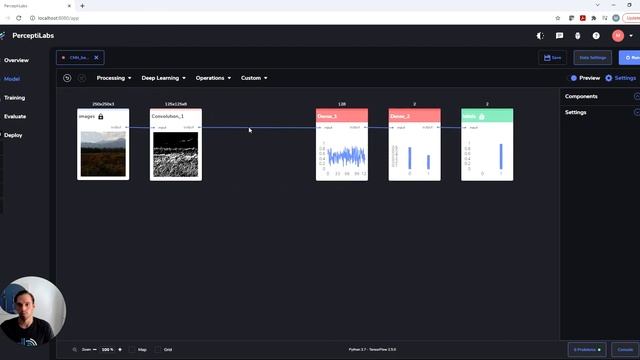Select the CNN model tab
640x360 pixels.
80,58
